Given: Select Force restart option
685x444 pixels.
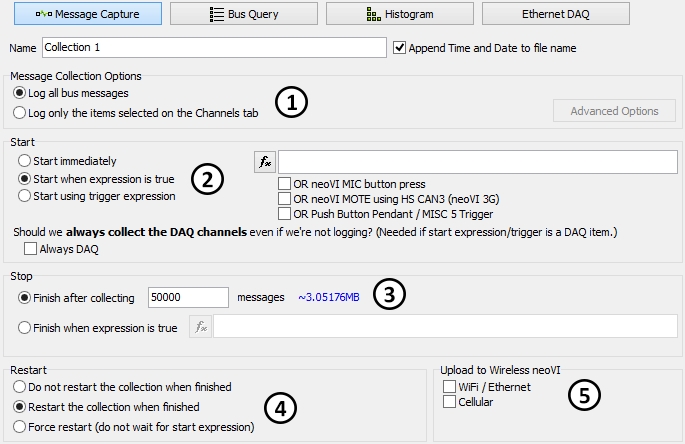Looking at the screenshot, I should [x=21, y=427].
